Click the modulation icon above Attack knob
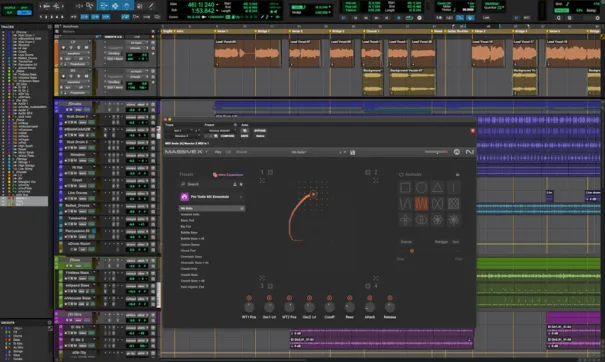605x362 pixels. pos(369,298)
